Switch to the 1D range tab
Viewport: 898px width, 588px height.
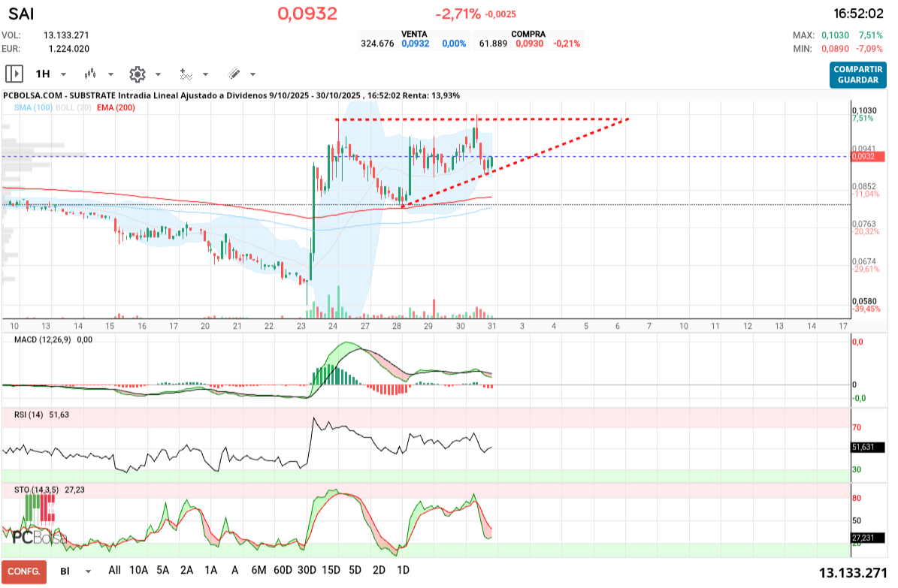pos(404,571)
